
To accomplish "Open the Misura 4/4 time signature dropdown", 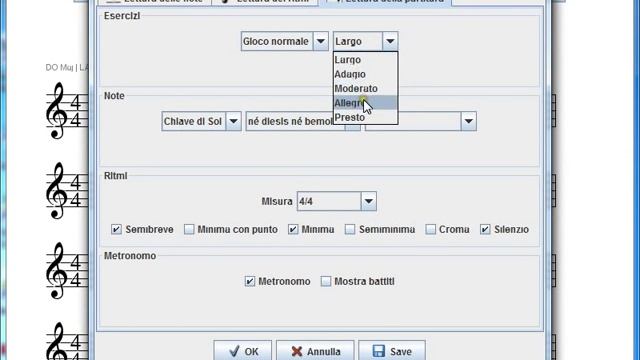I will coord(336,201).
